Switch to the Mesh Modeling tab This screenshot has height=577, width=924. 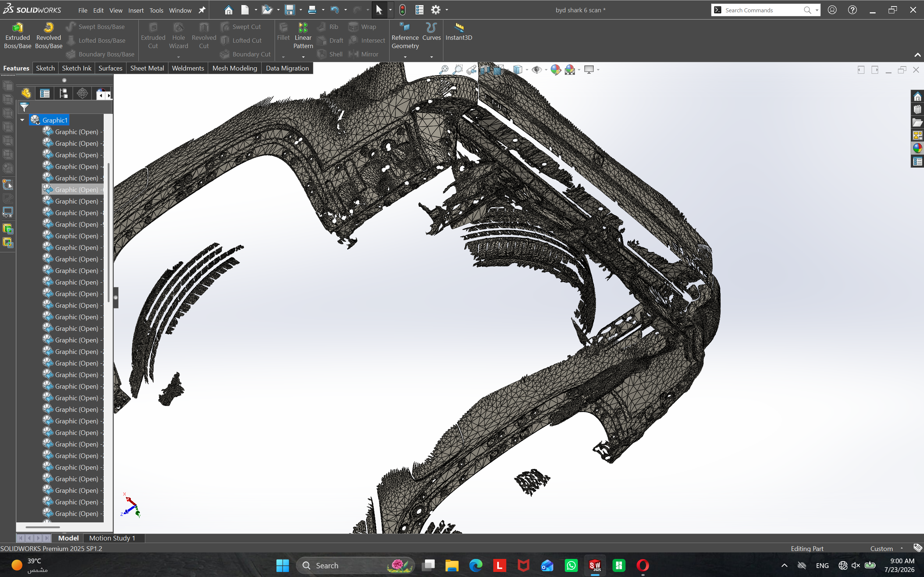235,68
